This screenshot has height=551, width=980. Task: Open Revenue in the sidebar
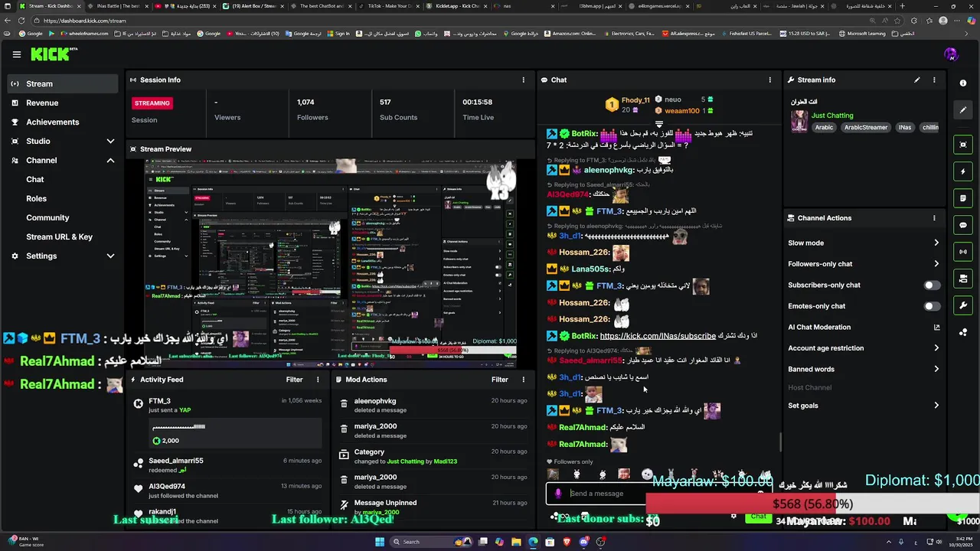tap(63, 103)
